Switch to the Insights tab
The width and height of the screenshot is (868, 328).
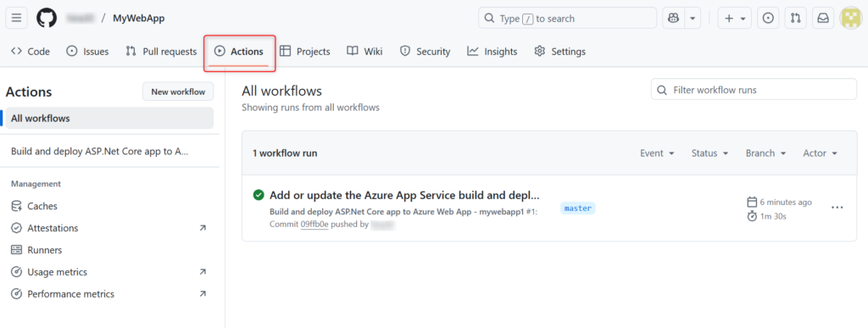pos(492,52)
